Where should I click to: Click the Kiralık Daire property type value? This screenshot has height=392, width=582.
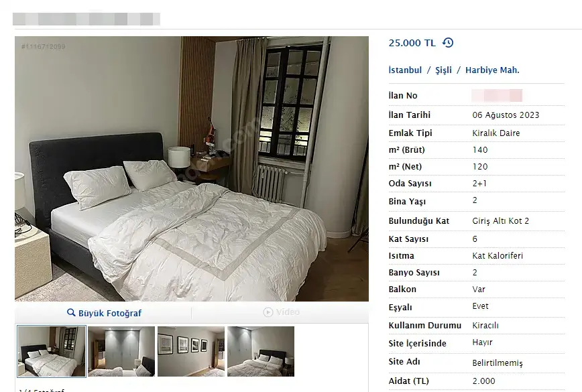496,133
